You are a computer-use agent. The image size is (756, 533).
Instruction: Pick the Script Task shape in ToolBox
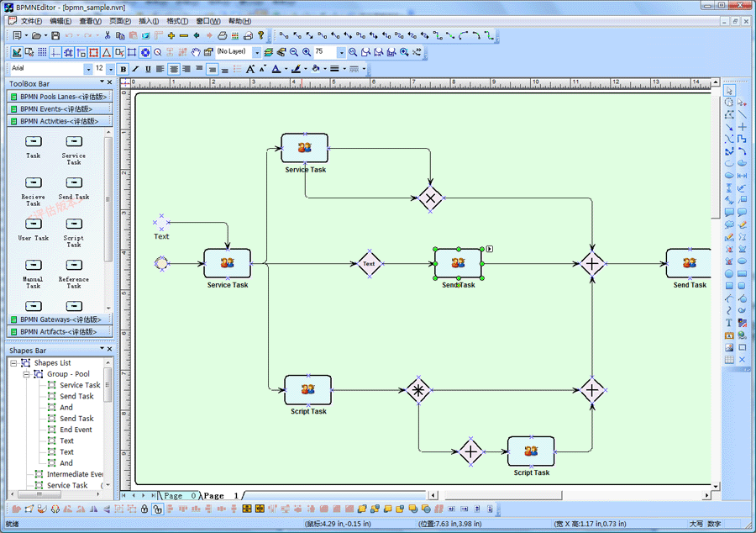[x=74, y=229]
